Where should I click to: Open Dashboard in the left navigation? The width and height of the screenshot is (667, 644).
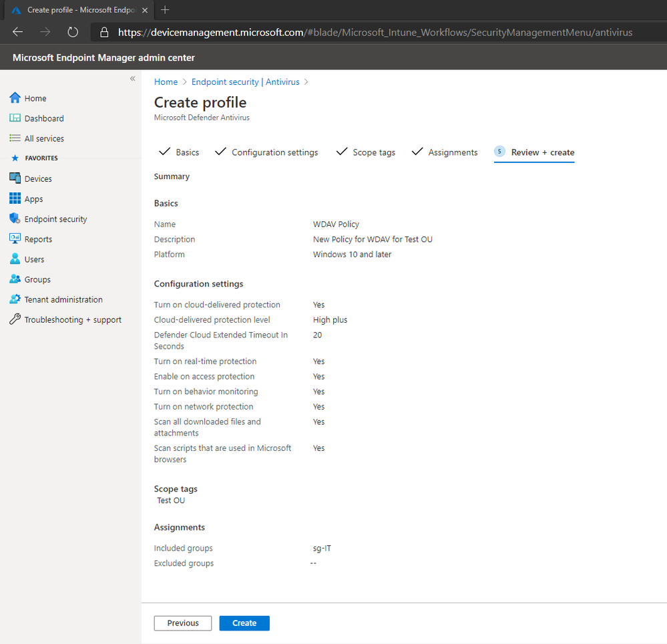click(44, 118)
